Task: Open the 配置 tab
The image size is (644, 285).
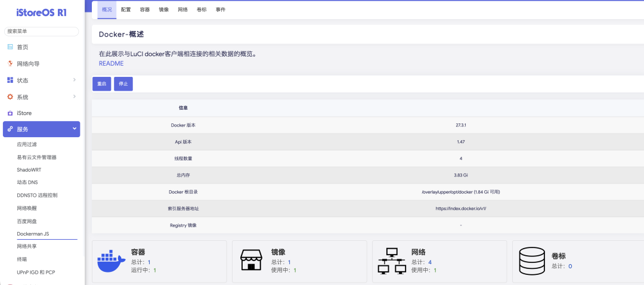Action: pyautogui.click(x=126, y=10)
